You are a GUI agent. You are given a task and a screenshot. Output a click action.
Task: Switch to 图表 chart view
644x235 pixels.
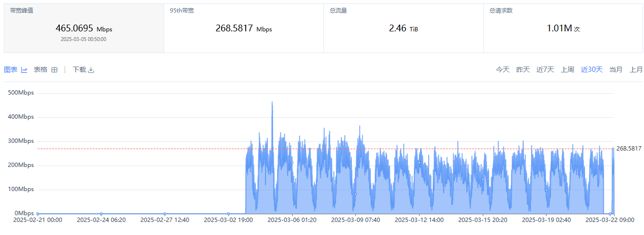point(15,69)
